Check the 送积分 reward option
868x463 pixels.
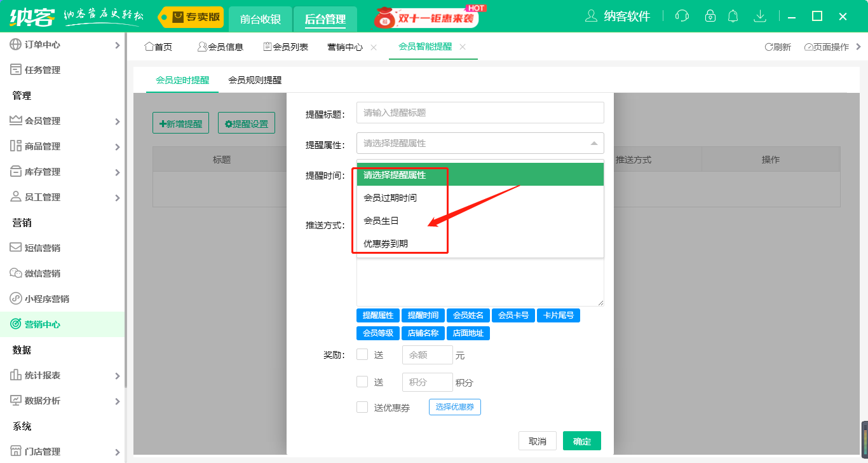(362, 382)
